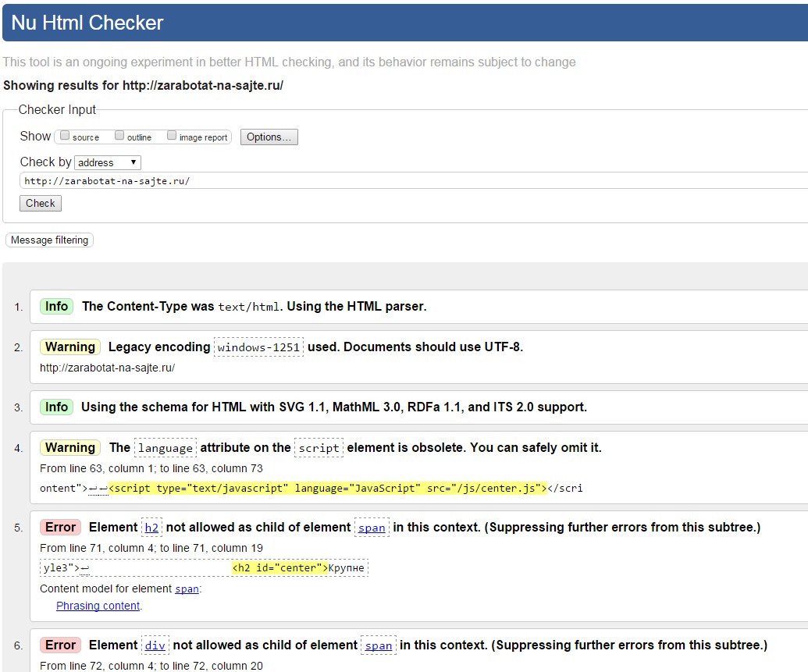Follow the span link in error 5 heading
The image size is (808, 672).
coord(372,528)
